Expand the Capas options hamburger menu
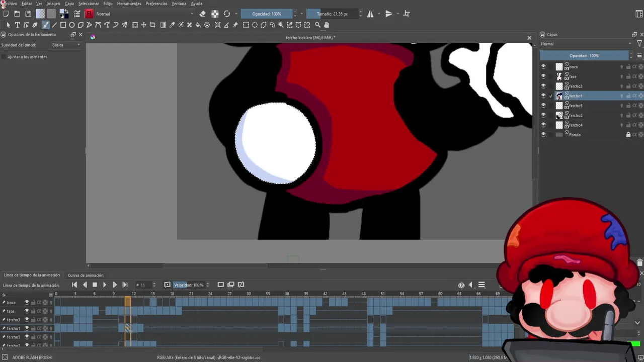Screen dimensions: 644x362 639,56
